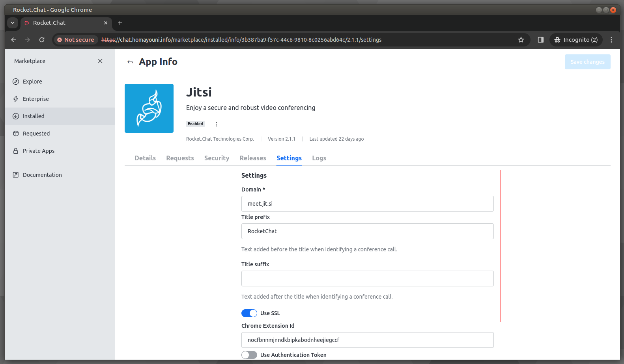Image resolution: width=624 pixels, height=364 pixels.
Task: Reload the current page
Action: (42, 40)
